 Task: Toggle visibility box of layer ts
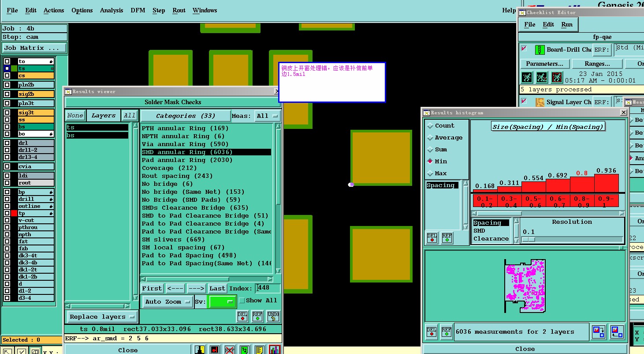tap(7, 68)
